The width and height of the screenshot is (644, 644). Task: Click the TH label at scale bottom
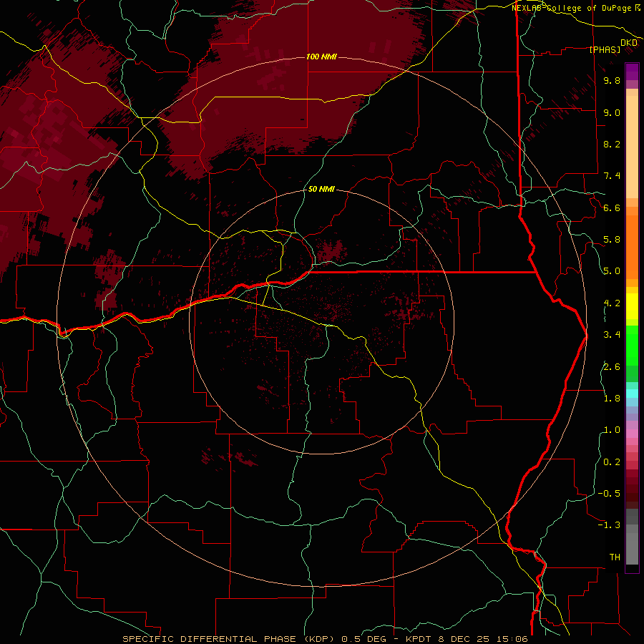tap(615, 557)
